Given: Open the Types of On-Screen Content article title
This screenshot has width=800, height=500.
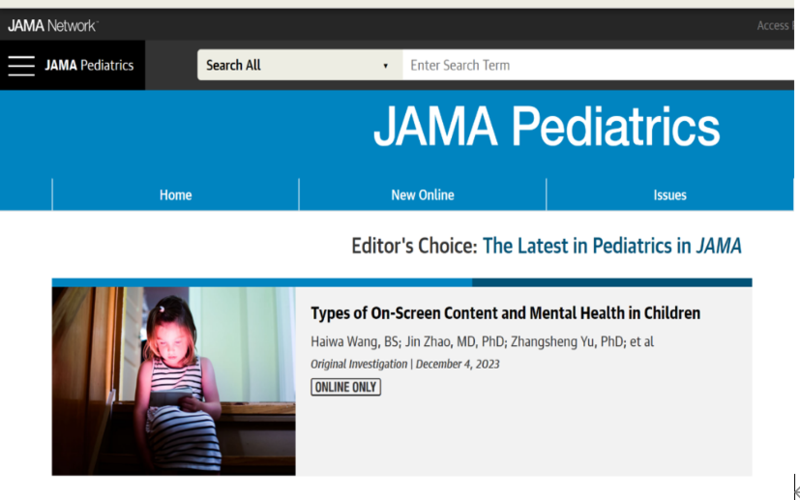Looking at the screenshot, I should pos(505,313).
